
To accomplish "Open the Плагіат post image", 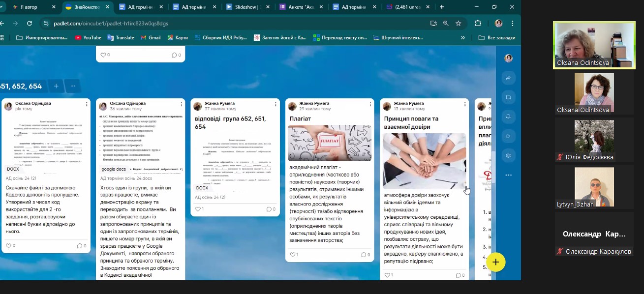I will 328,143.
